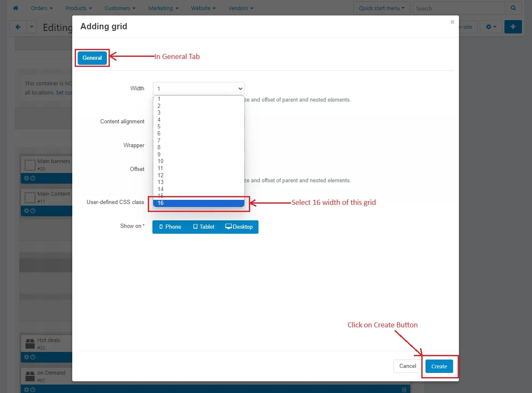Click the Create button
532x393 pixels.
point(439,366)
